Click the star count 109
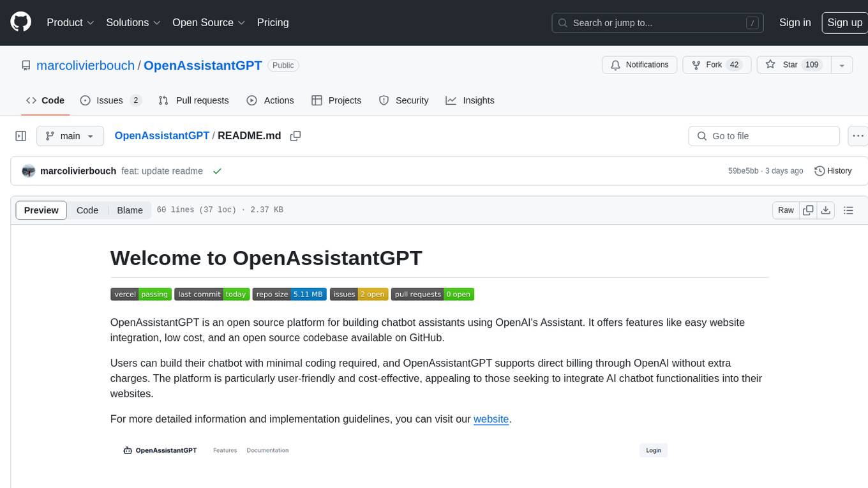Screen dimensions: 868x488 tap(812, 65)
